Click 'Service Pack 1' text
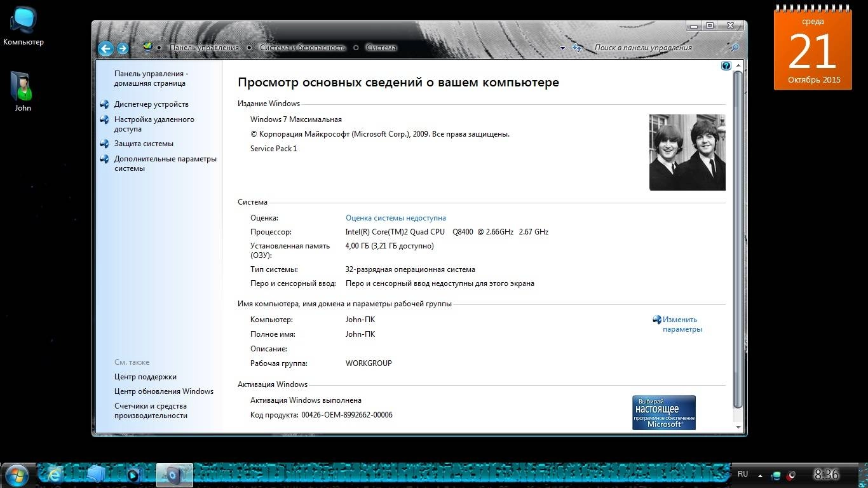Viewport: 868px width, 488px height. click(274, 149)
